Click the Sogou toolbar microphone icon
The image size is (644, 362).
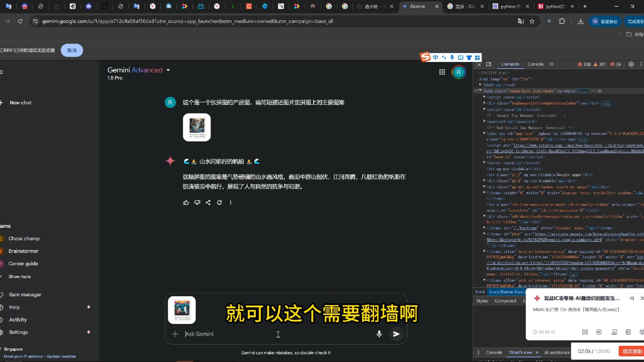tap(452, 57)
